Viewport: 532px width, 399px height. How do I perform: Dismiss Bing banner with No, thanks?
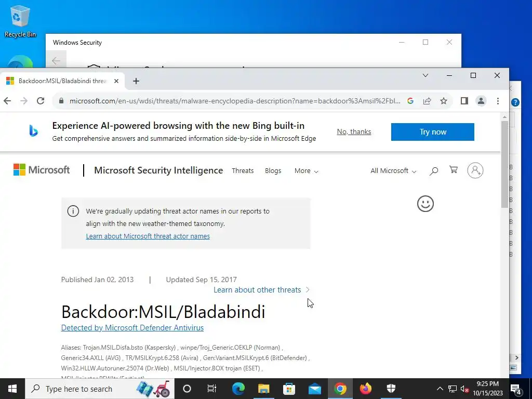[354, 131]
